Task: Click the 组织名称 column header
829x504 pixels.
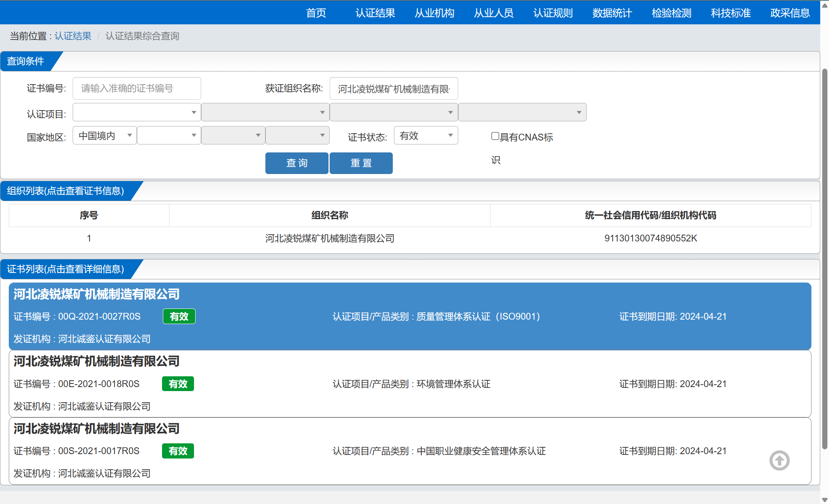Action: pyautogui.click(x=330, y=215)
